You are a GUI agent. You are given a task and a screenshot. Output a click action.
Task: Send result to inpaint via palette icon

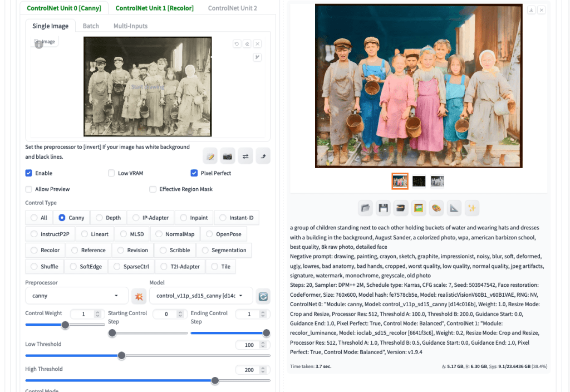pos(436,208)
